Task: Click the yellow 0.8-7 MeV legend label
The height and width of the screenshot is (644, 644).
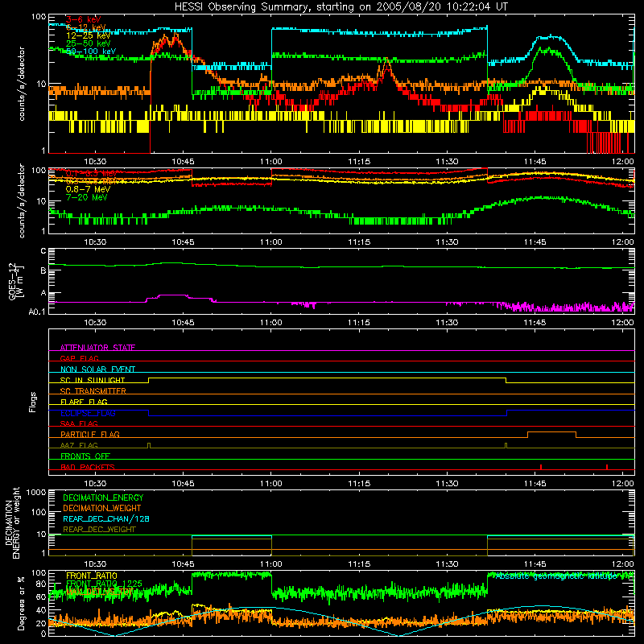Action: pos(89,189)
